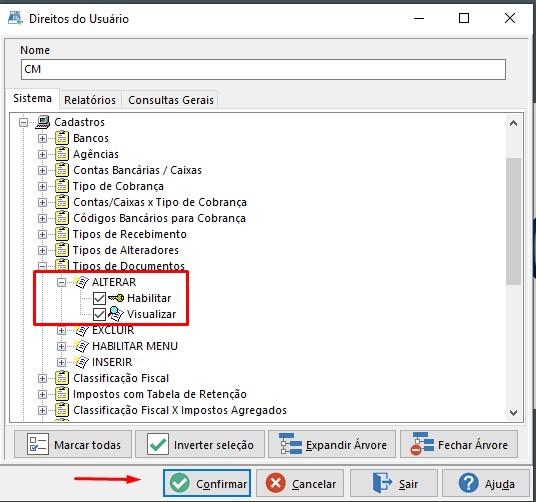Click the tree icon on Fechar Árvore
This screenshot has height=502, width=536.
click(x=422, y=444)
